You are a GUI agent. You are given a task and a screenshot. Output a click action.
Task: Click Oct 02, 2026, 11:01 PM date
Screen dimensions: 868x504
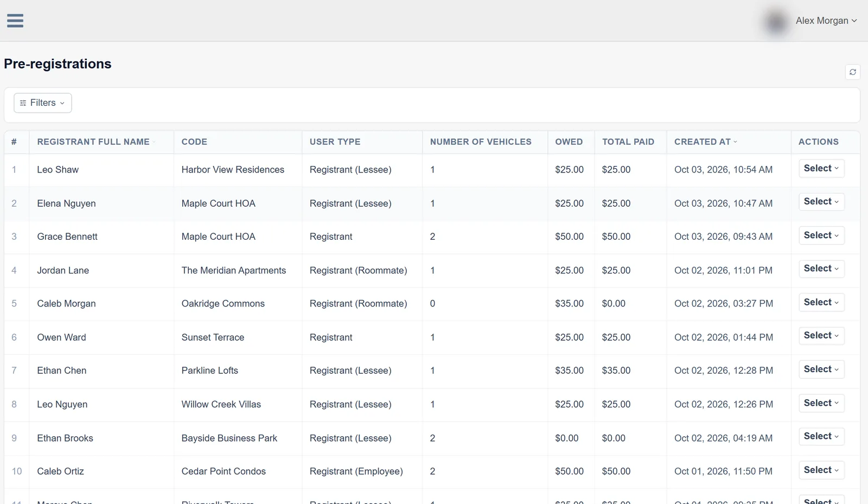pos(723,271)
